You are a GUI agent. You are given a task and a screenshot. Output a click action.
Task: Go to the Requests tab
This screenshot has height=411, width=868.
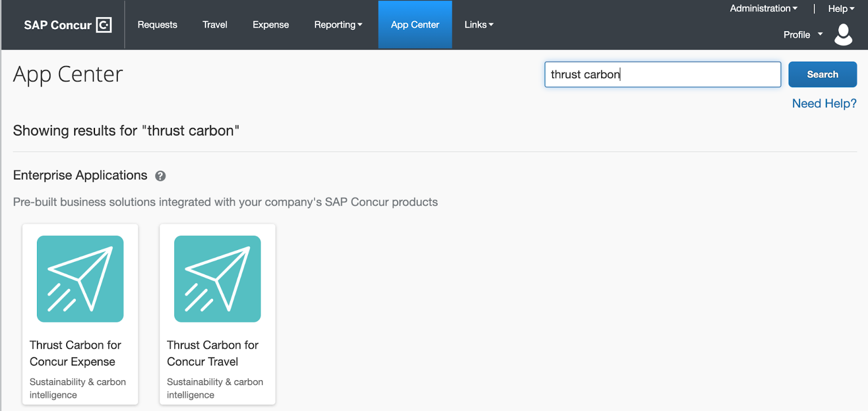pyautogui.click(x=157, y=25)
